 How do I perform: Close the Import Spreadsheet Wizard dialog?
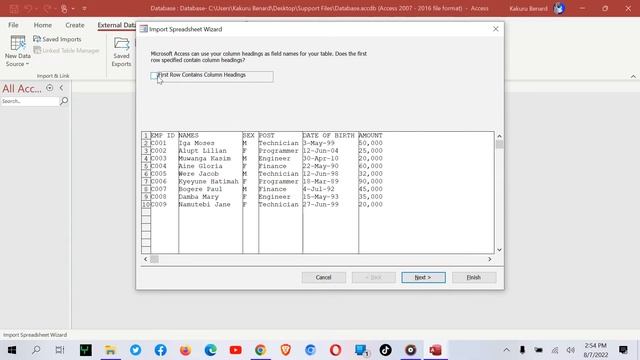click(x=496, y=29)
